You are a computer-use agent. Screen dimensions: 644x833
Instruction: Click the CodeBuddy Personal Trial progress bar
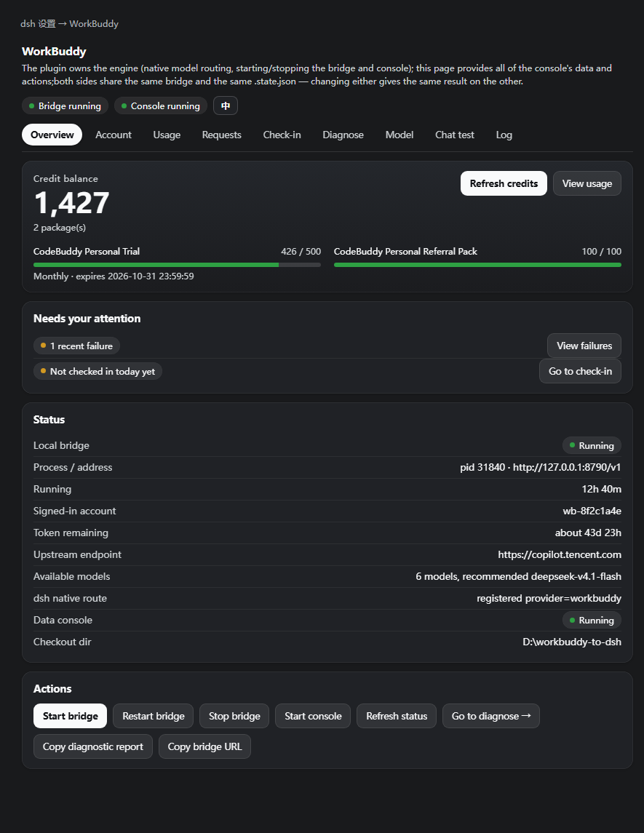[177, 265]
